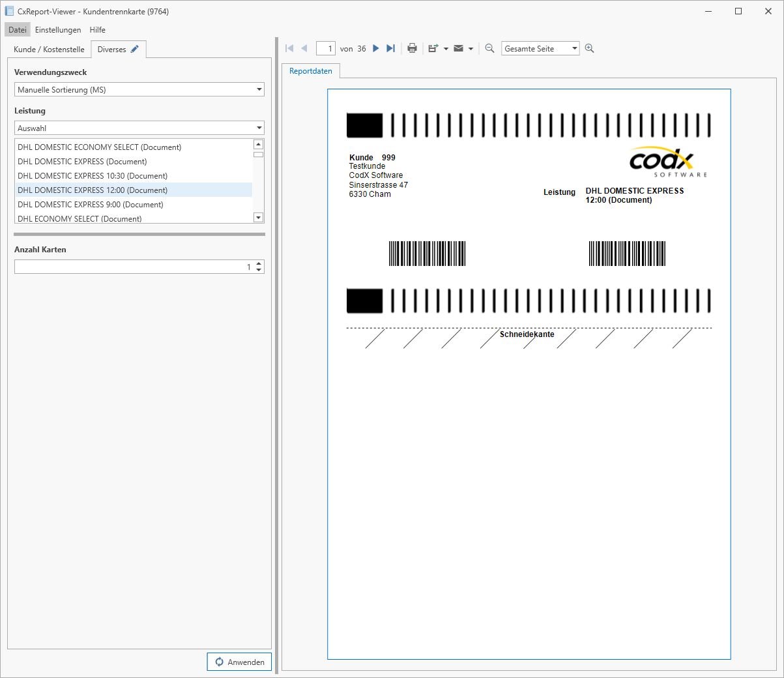
Task: Click the right barcode in the report preview
Action: [x=627, y=253]
